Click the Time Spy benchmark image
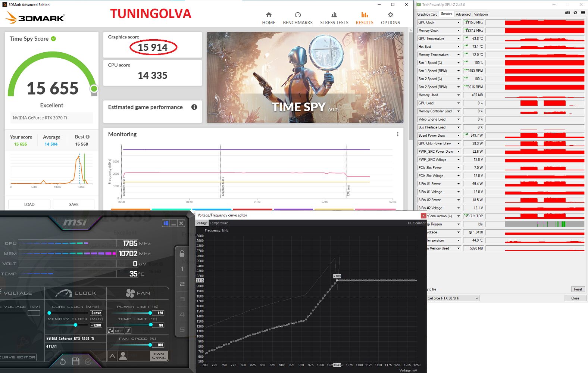 coord(305,77)
